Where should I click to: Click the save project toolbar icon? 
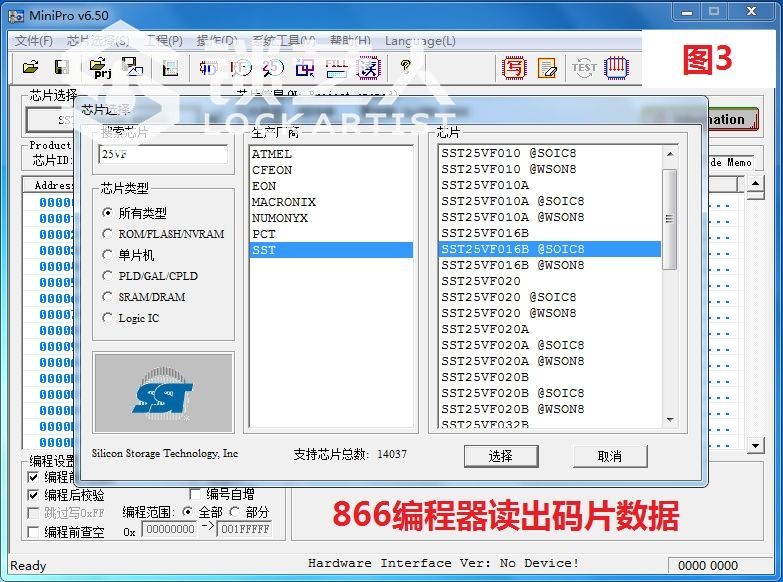132,67
